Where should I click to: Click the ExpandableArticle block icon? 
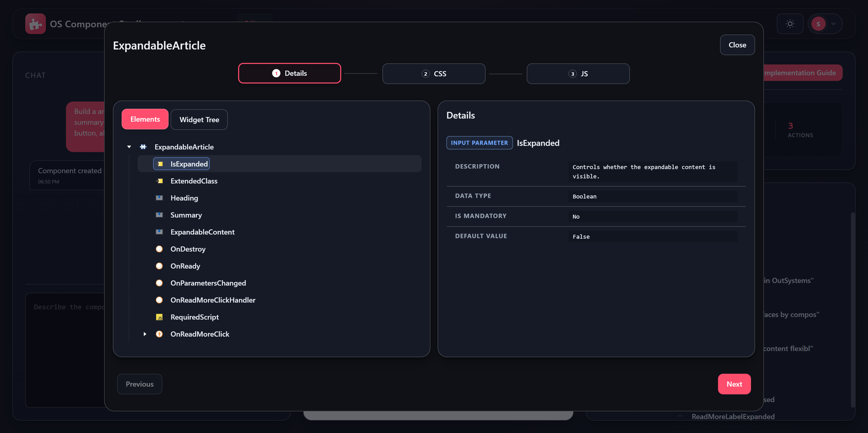tap(143, 147)
